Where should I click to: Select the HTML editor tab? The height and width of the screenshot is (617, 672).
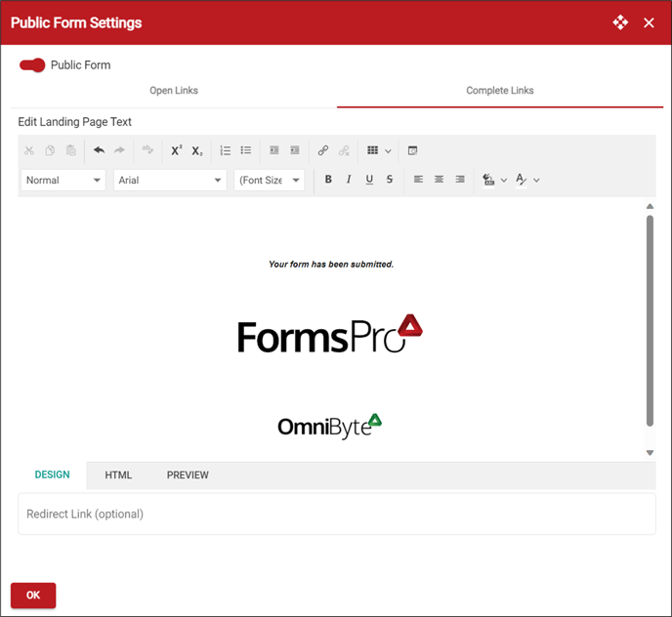pyautogui.click(x=118, y=475)
